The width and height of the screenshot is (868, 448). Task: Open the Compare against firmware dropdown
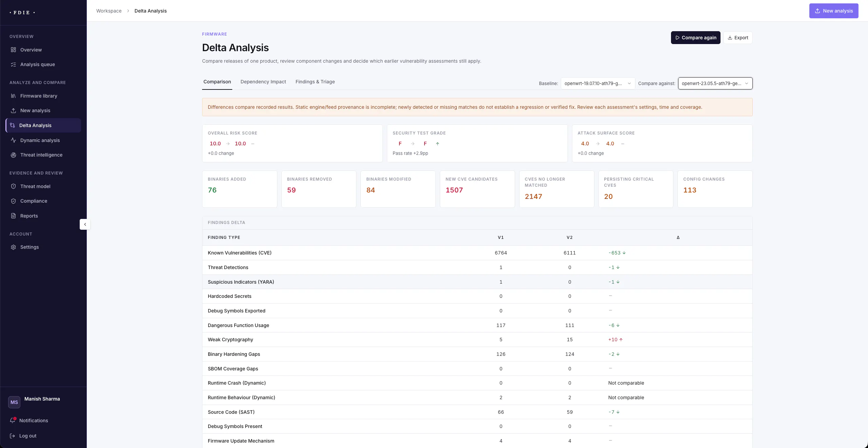715,83
